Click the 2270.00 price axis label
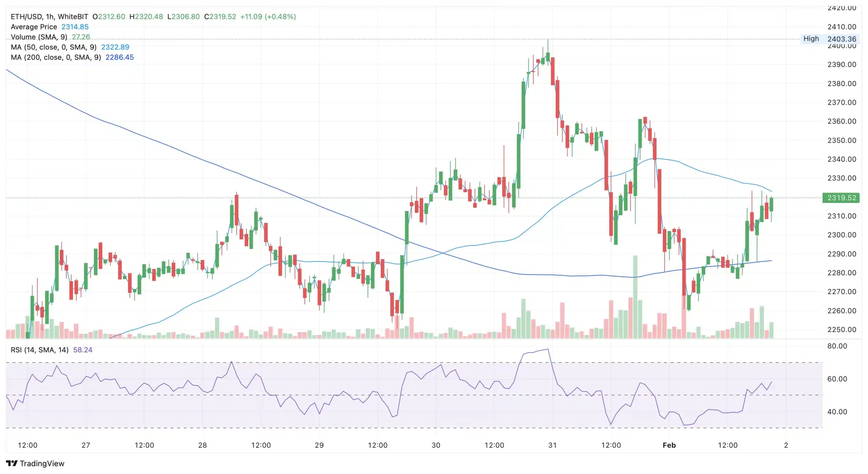 pyautogui.click(x=842, y=291)
